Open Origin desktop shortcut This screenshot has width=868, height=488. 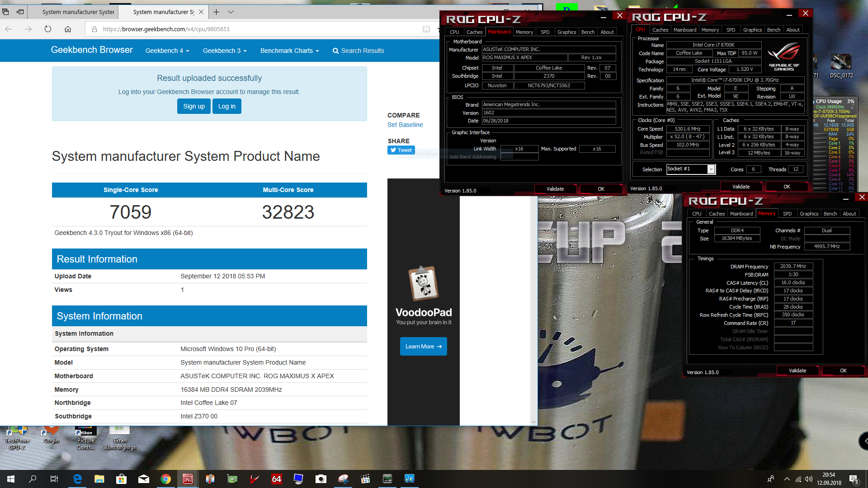coord(51,436)
